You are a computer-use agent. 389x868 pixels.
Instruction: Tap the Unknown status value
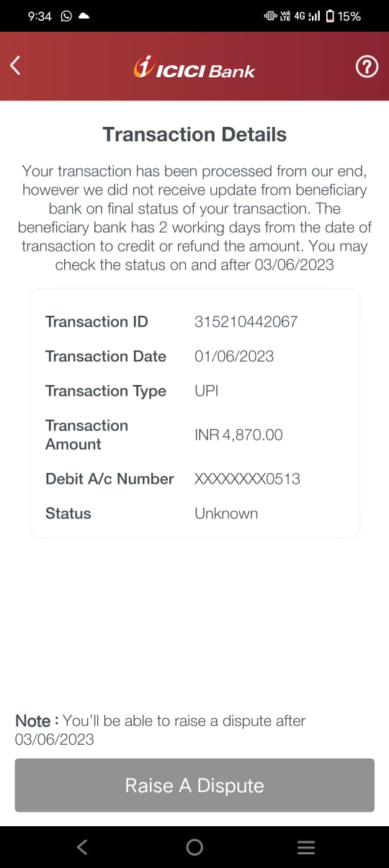[226, 513]
